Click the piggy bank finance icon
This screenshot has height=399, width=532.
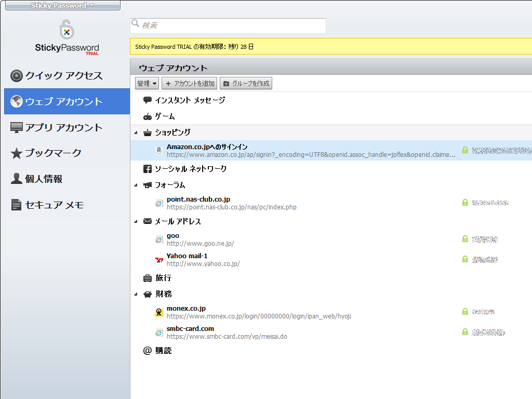point(147,294)
